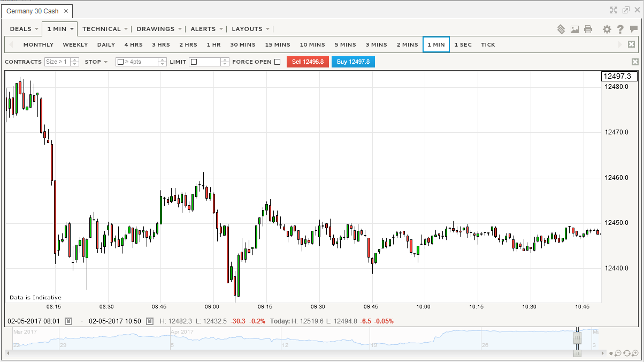Screen dimensions: 644x362
Task: Print the Germany 30 chart
Action: click(588, 29)
